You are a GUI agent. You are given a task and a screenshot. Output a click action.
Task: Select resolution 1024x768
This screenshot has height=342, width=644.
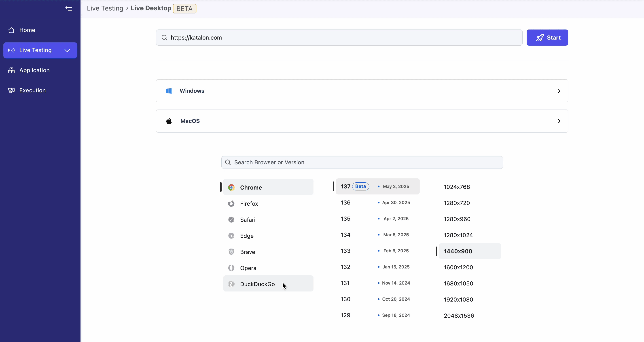click(x=470, y=187)
